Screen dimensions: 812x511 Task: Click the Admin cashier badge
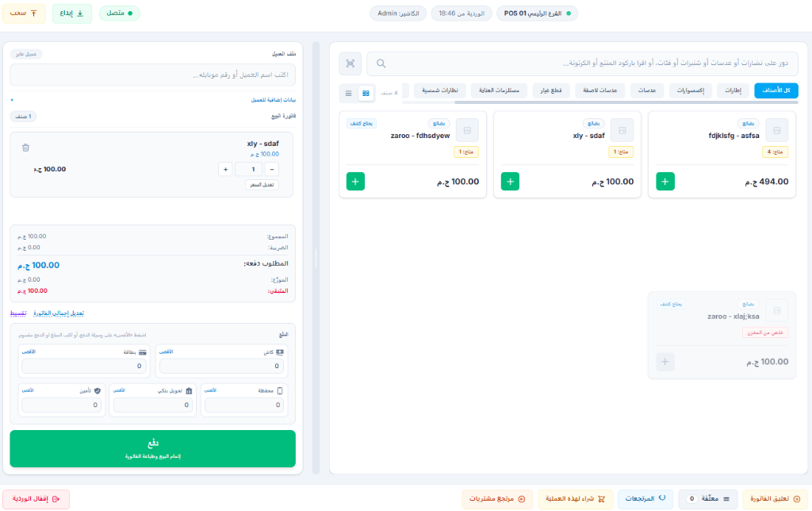click(x=398, y=13)
